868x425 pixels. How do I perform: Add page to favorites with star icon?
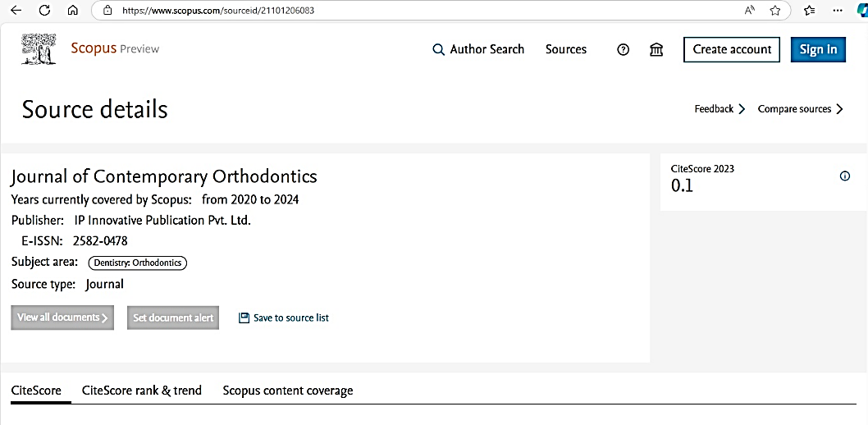point(775,10)
